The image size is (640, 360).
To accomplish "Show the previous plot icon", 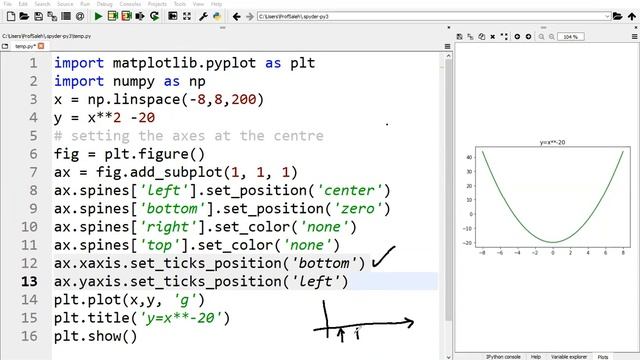I will pyautogui.click(x=517, y=37).
